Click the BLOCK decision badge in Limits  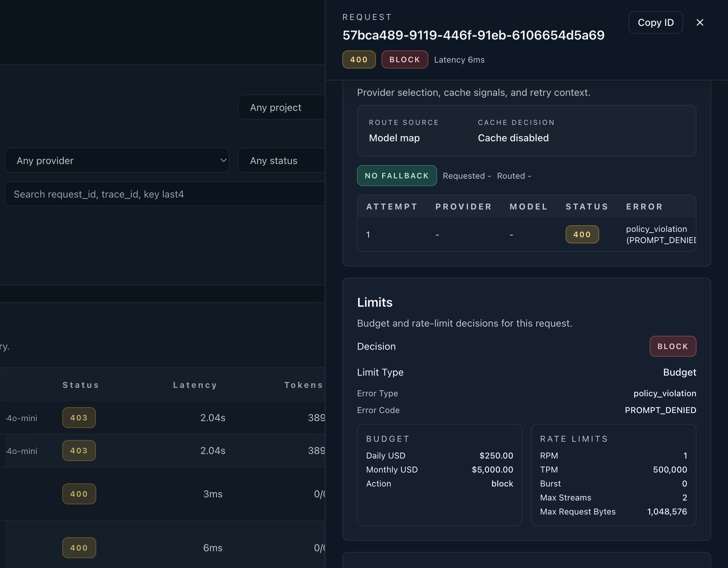pyautogui.click(x=672, y=346)
